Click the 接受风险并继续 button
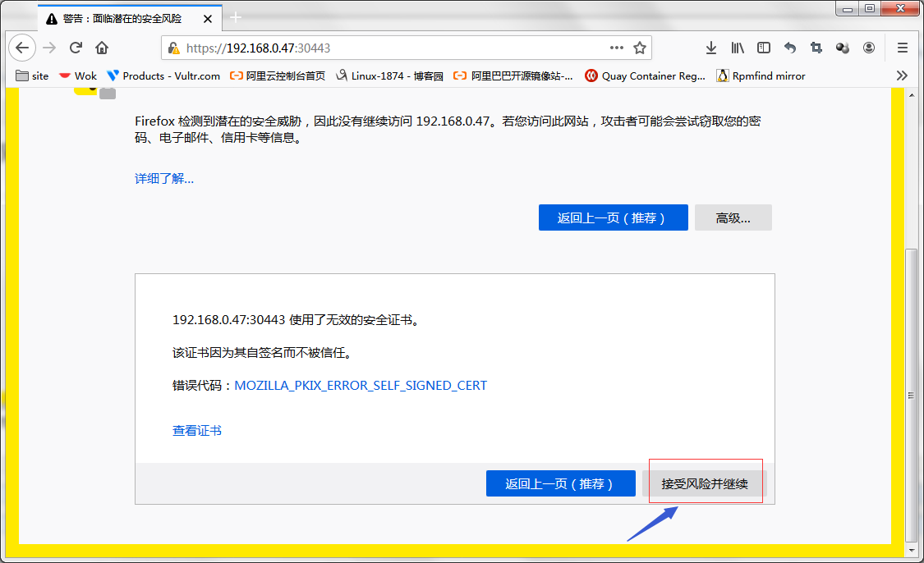 click(x=705, y=483)
